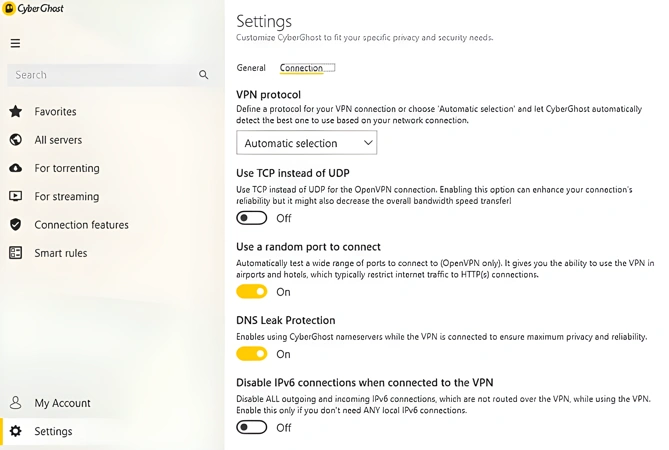Click the CyberGhost logo
This screenshot has width=669, height=450.
coord(33,8)
